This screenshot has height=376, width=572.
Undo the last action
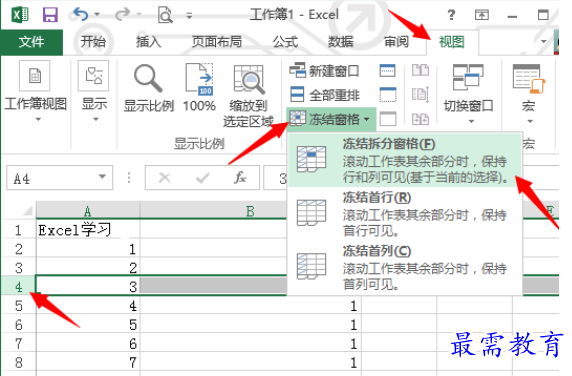81,15
